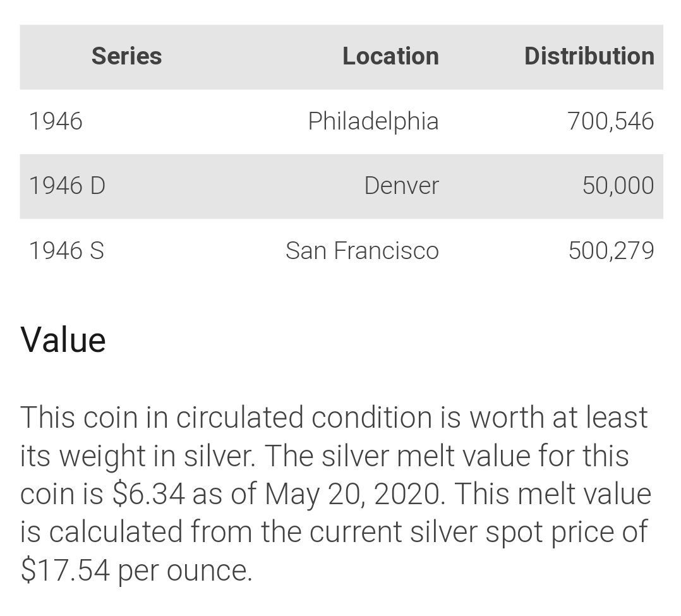
Task: Select the Philadelphia location cell
Action: 373,121
